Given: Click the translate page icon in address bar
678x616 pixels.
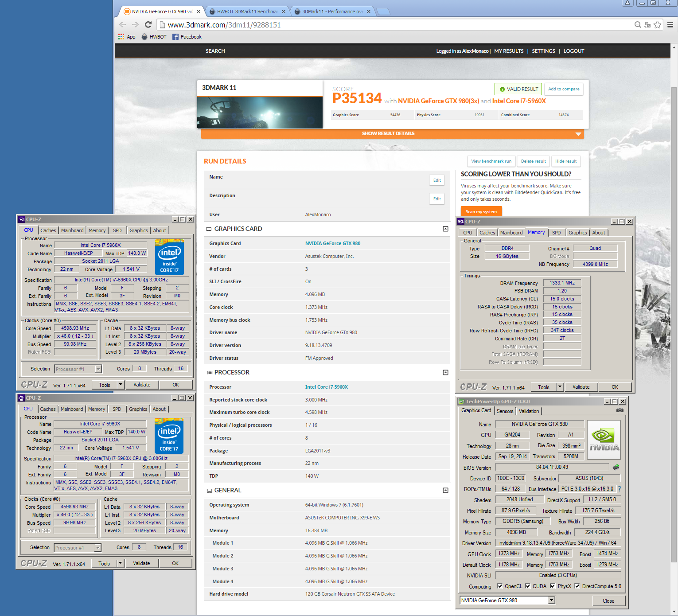Looking at the screenshot, I should pos(647,25).
